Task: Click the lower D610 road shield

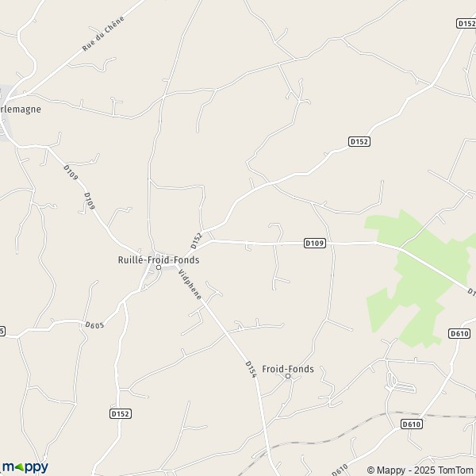Action: [x=412, y=424]
